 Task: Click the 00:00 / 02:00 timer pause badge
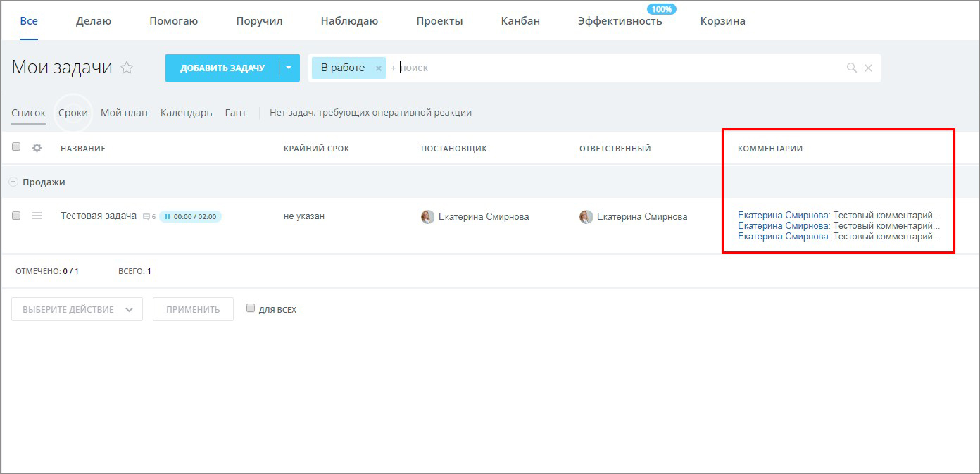190,217
